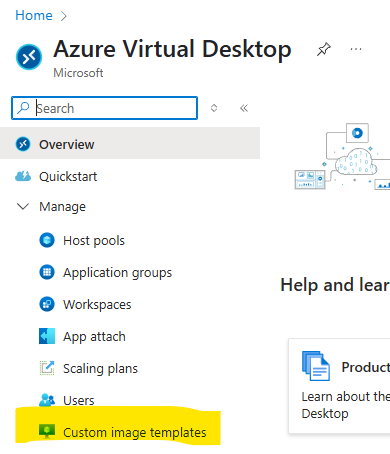Viewport: 390px width, 454px height.
Task: Click the App attach icon
Action: click(47, 336)
